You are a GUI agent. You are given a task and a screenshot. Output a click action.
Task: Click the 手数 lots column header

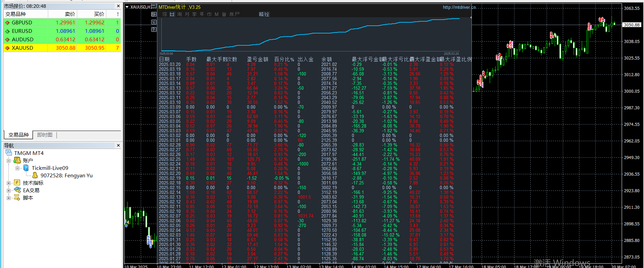191,59
